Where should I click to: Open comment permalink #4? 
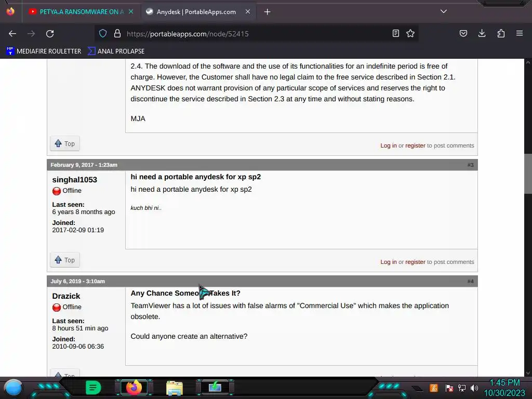tap(470, 281)
